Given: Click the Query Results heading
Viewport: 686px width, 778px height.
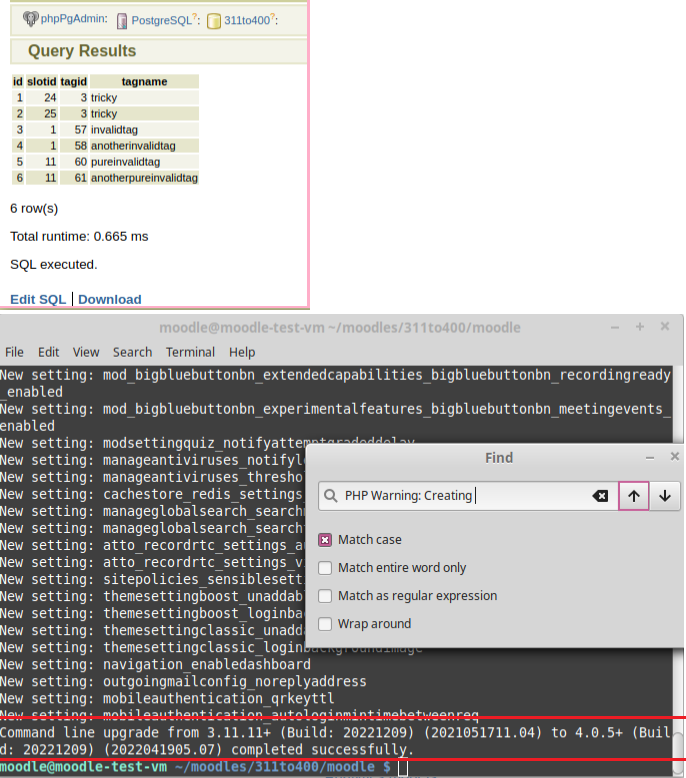Looking at the screenshot, I should tap(82, 51).
